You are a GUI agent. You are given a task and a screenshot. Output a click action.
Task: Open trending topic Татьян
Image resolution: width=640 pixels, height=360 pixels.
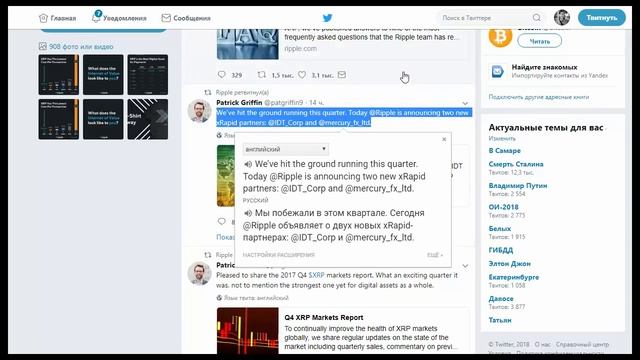[500, 320]
